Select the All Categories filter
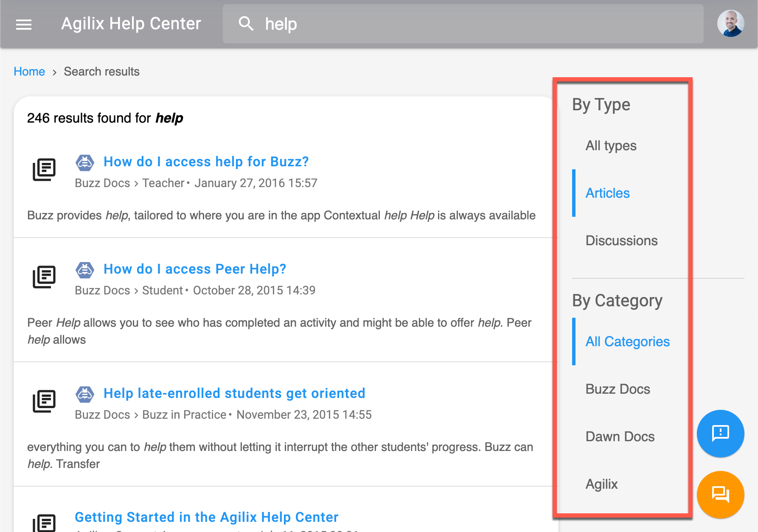The height and width of the screenshot is (532, 758). (627, 342)
